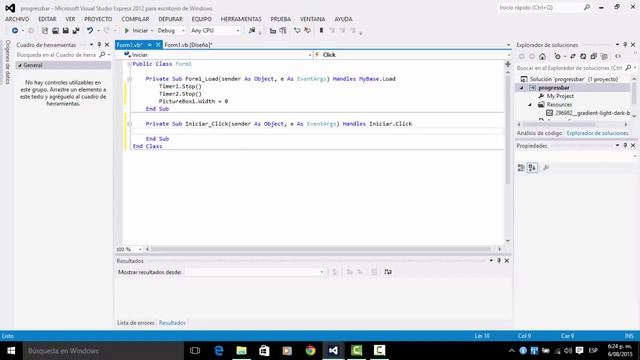Click the sync with active document icon

(x=573, y=56)
